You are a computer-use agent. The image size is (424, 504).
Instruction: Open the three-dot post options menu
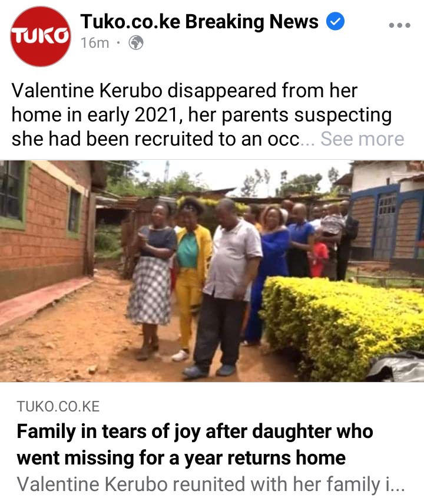coord(399,25)
